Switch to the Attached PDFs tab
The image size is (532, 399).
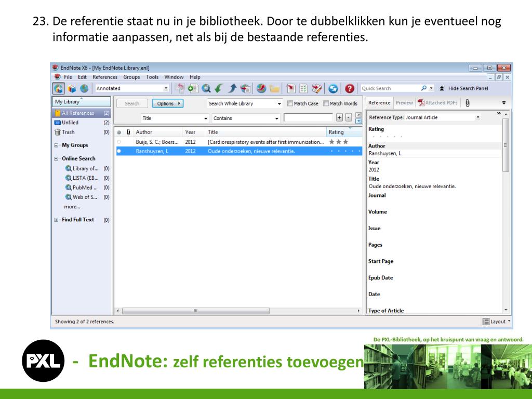click(438, 103)
